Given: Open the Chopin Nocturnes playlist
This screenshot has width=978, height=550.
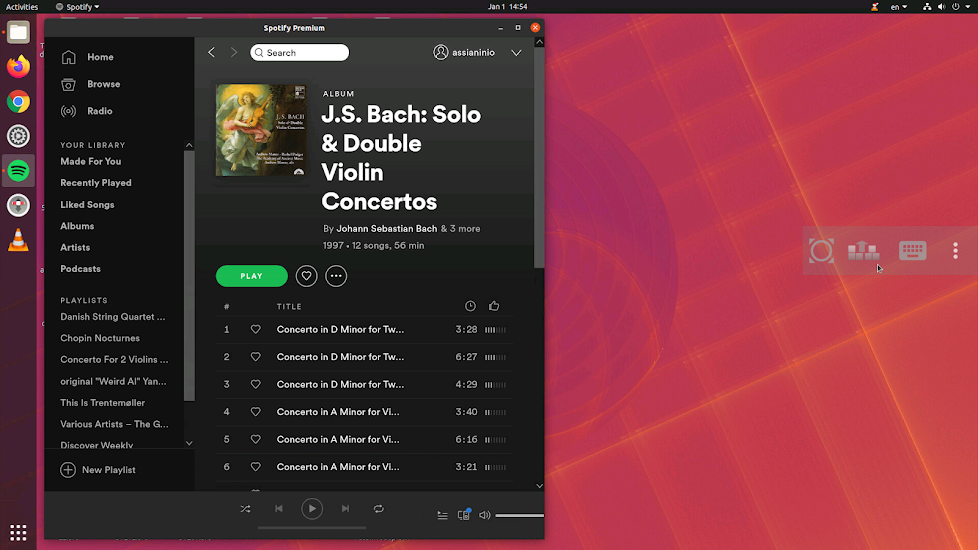Looking at the screenshot, I should coord(100,338).
